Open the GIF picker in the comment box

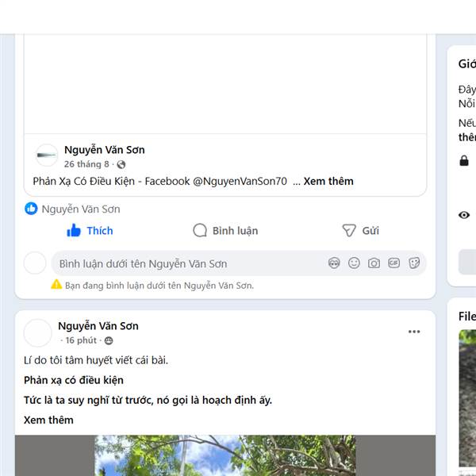pos(393,263)
